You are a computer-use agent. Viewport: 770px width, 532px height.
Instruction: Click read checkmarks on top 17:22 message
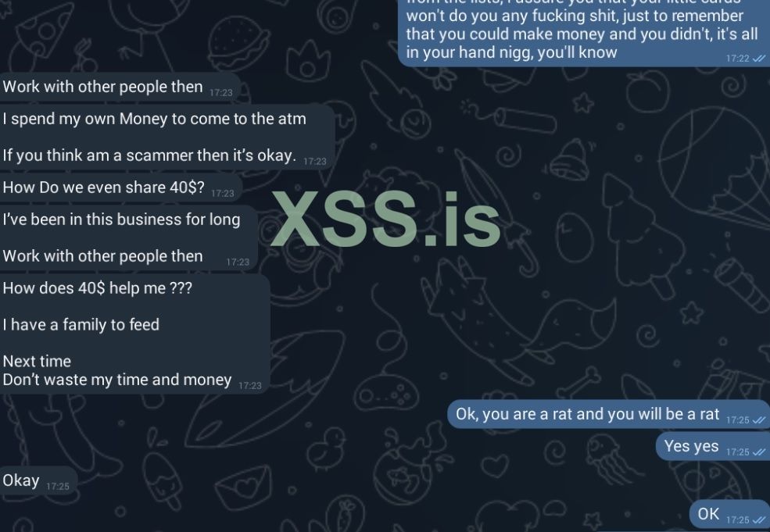(x=759, y=59)
